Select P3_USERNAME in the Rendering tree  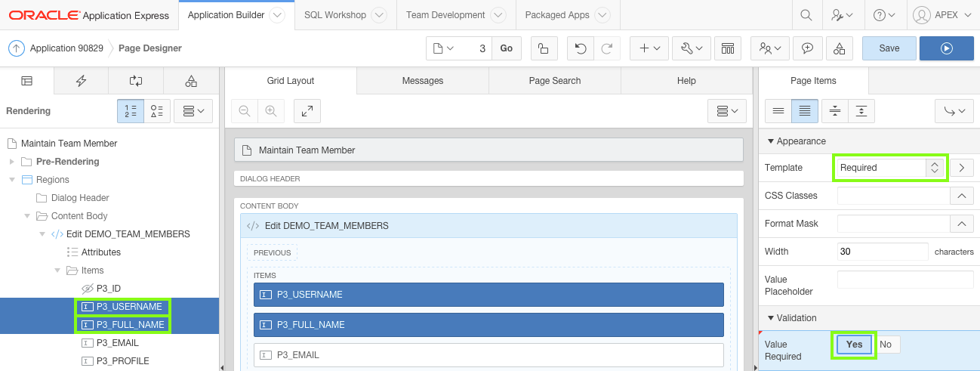point(129,307)
